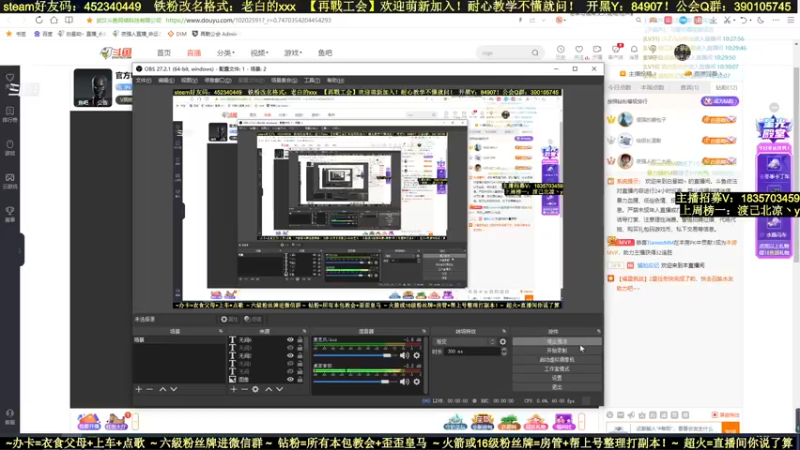
Task: Add a new scene with plus icon
Action: [x=139, y=389]
